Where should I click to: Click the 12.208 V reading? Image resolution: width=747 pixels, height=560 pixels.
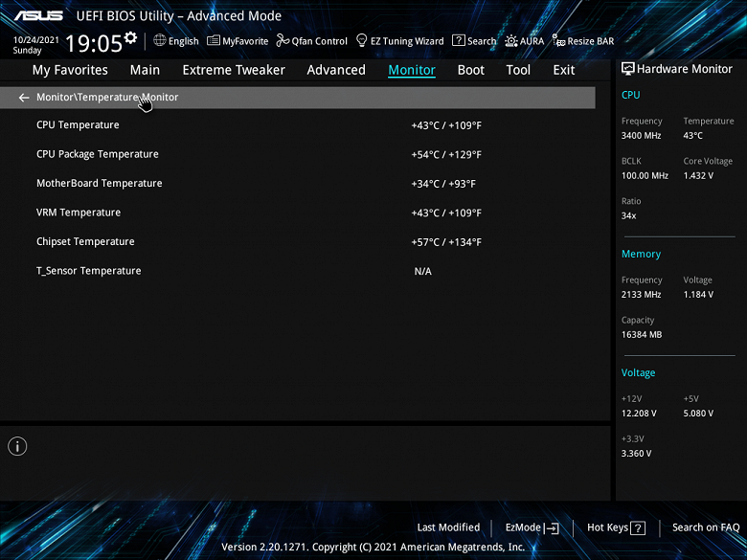tap(639, 414)
